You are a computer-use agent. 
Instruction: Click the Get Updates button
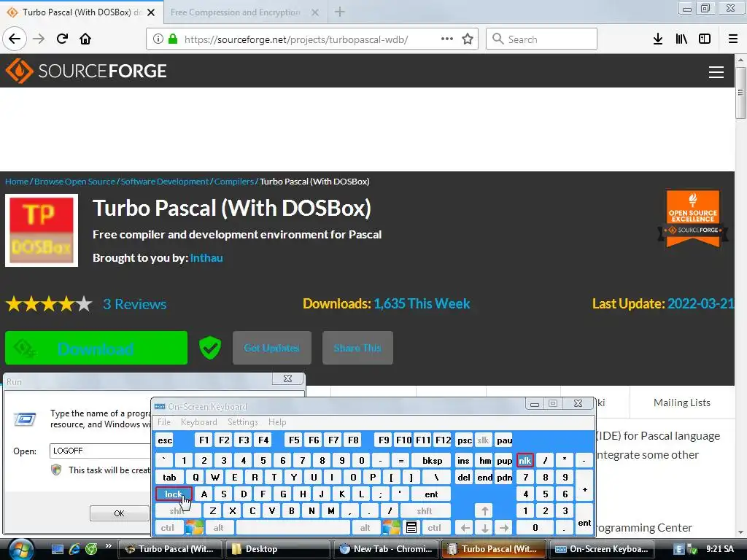(x=272, y=348)
